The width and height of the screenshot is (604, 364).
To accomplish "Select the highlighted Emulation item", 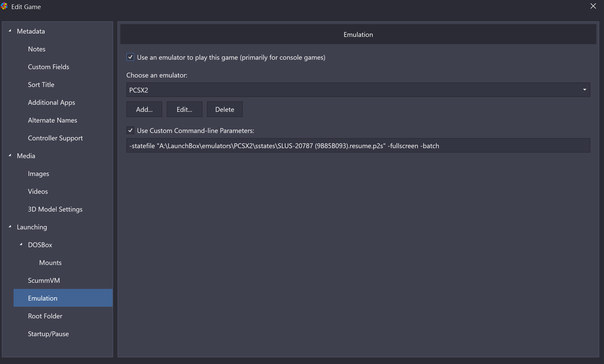I will (63, 298).
